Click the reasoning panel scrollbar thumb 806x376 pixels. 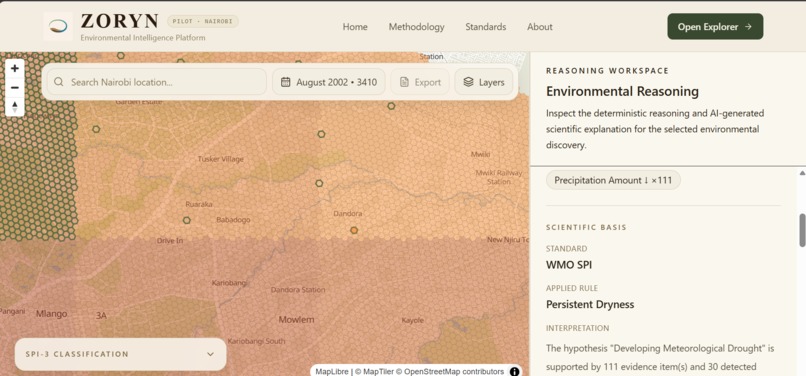pos(802,230)
